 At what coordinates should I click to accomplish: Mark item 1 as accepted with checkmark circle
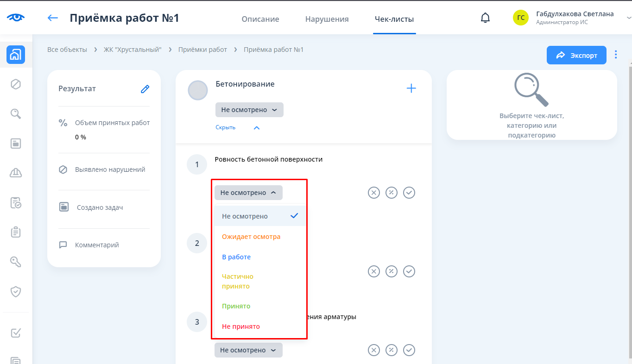tap(409, 193)
